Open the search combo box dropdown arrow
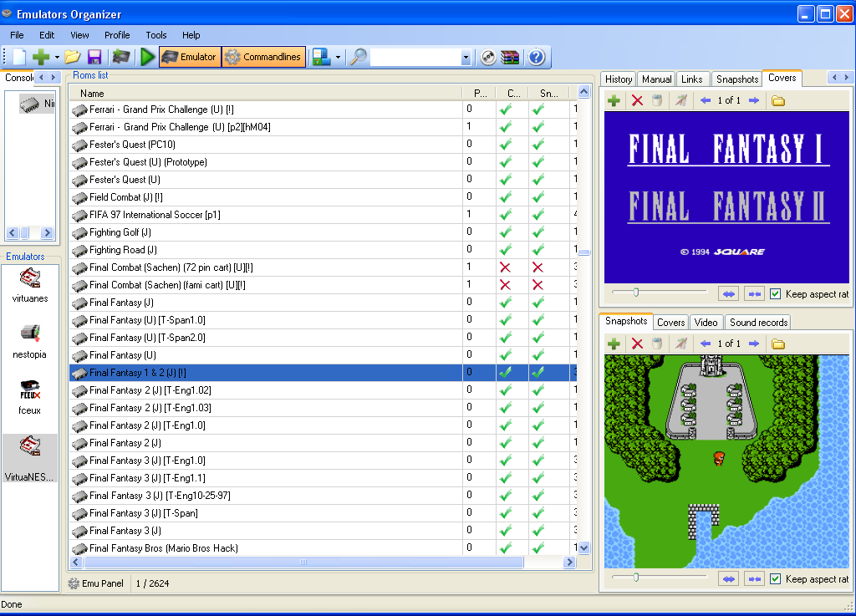The width and height of the screenshot is (856, 616). [466, 58]
